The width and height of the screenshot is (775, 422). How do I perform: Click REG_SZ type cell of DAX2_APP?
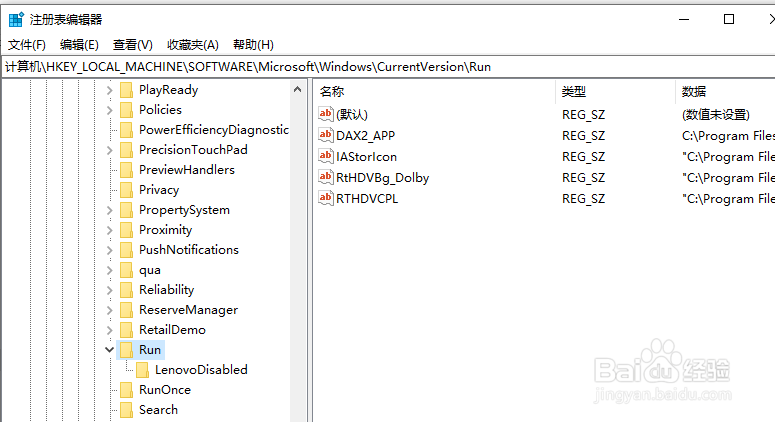583,135
